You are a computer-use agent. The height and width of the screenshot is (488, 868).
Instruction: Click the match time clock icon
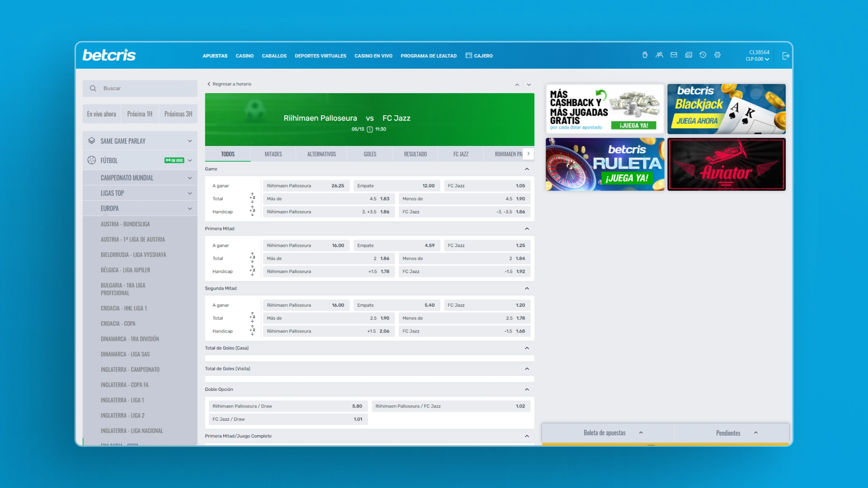coord(370,129)
